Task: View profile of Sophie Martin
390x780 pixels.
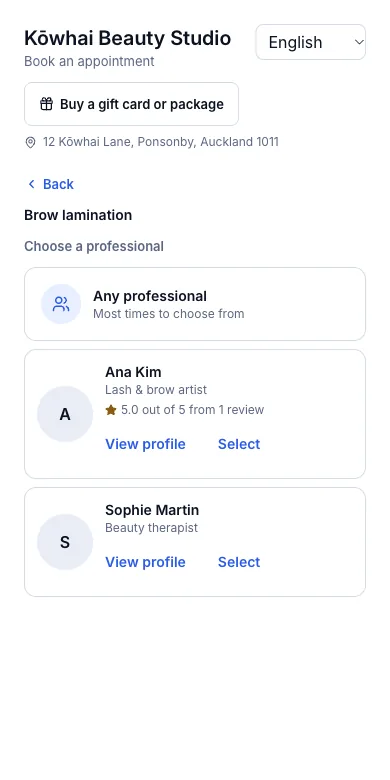Action: pyautogui.click(x=145, y=562)
